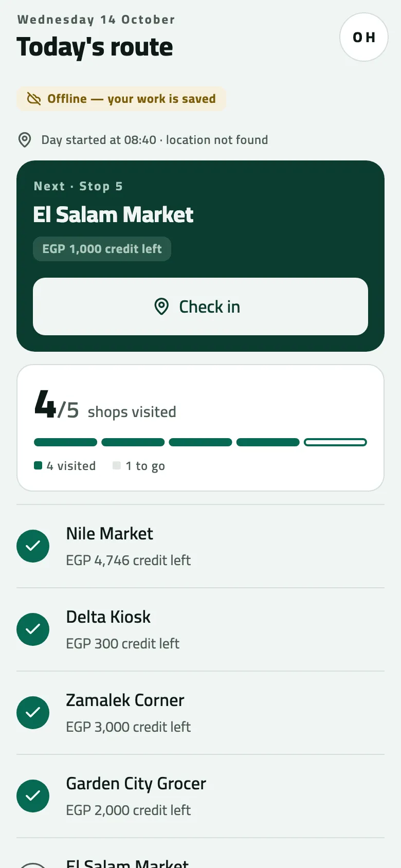Open the Delta Kiosk stop
The width and height of the screenshot is (401, 868).
click(200, 629)
